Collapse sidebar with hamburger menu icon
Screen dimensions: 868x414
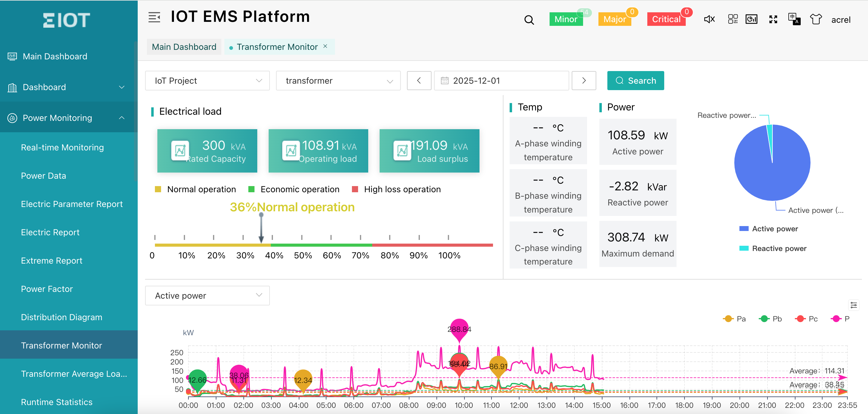pyautogui.click(x=154, y=17)
